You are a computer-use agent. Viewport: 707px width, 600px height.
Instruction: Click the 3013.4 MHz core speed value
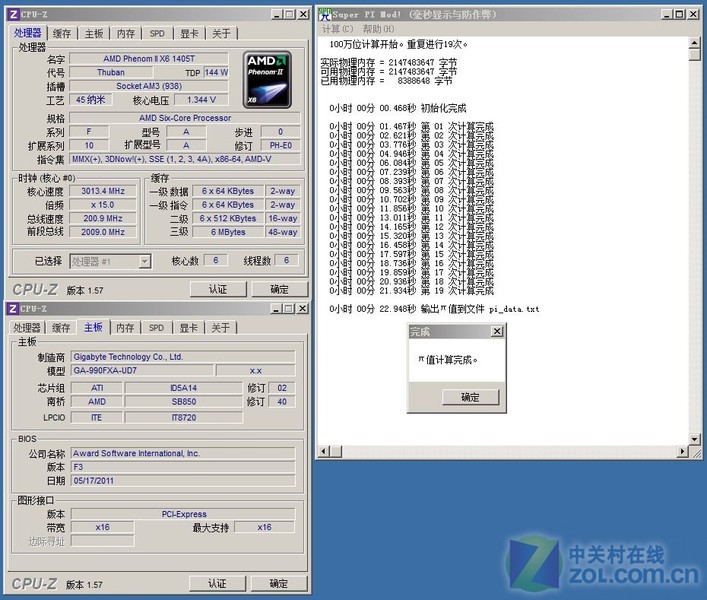tap(103, 191)
